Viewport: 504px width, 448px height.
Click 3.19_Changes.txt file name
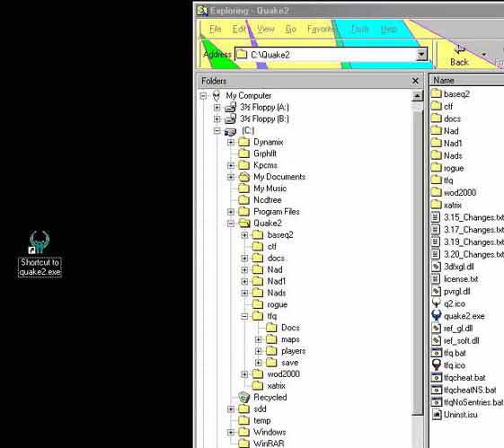473,242
